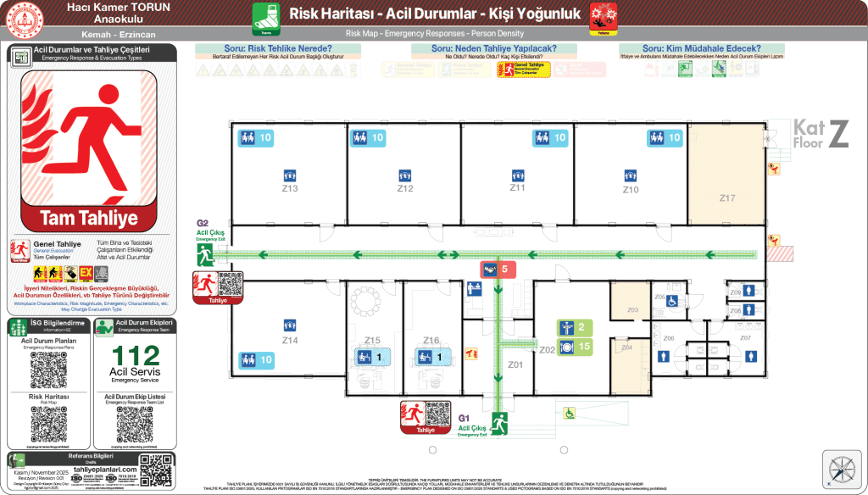Viewport: 868px width, 495px height.
Task: Select the red Tahliye badge beside G2 exit
Action: tap(218, 287)
